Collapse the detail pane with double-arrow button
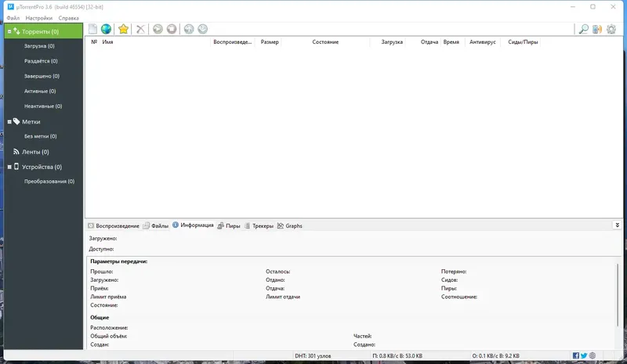The image size is (627, 364). point(617,225)
